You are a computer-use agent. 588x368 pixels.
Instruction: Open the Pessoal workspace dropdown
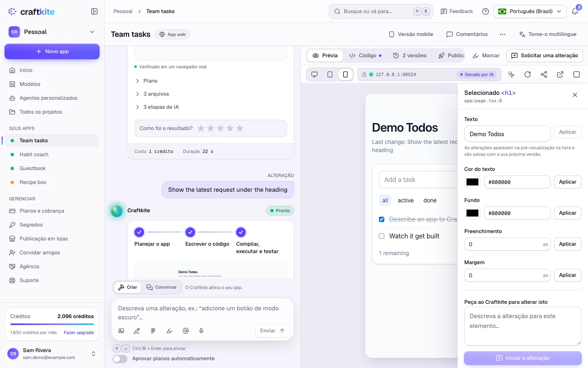(52, 32)
